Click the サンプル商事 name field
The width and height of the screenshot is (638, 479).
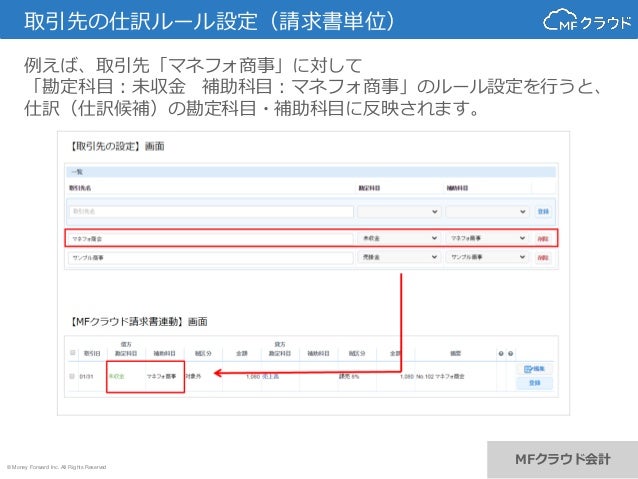coord(211,258)
